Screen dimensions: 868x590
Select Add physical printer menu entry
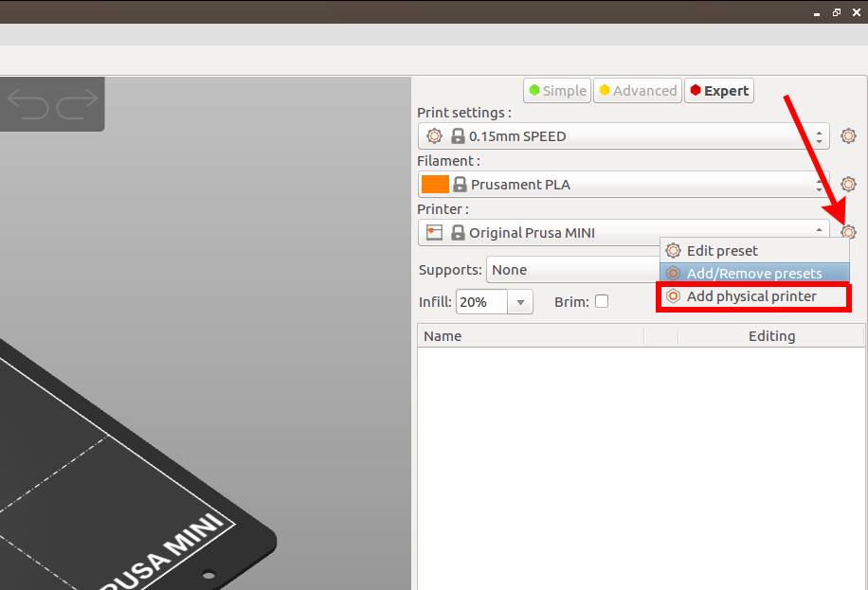754,296
